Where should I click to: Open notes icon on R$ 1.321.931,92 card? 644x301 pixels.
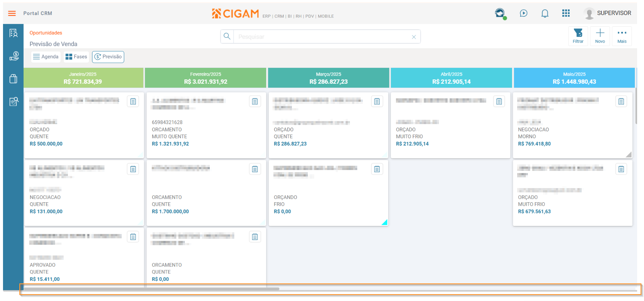(255, 101)
